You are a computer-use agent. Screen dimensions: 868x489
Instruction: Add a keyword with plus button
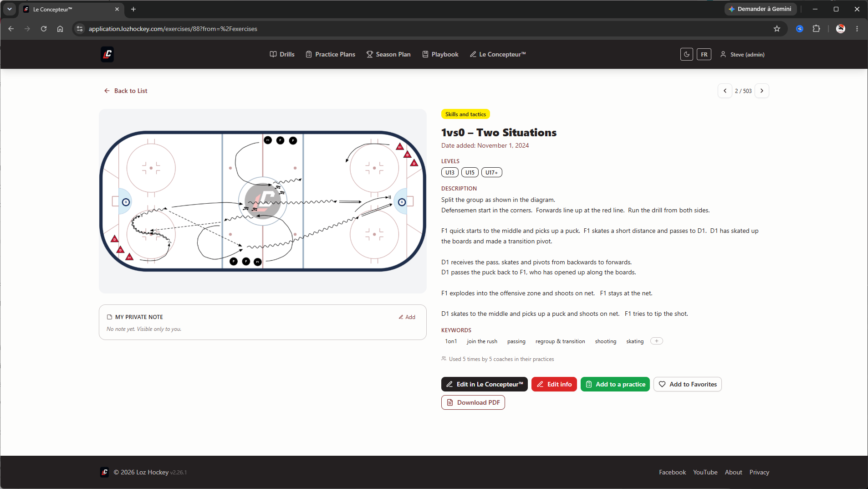[x=657, y=341]
